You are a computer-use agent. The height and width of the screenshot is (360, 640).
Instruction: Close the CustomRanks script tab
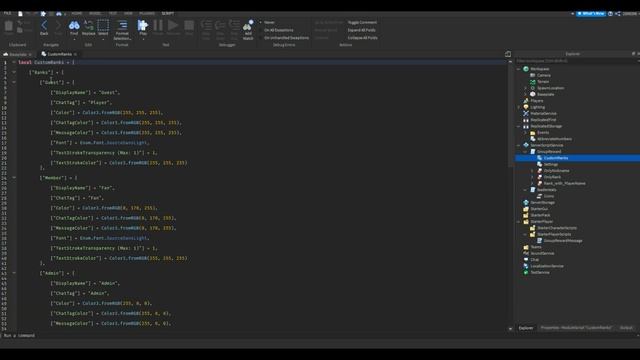(x=76, y=54)
